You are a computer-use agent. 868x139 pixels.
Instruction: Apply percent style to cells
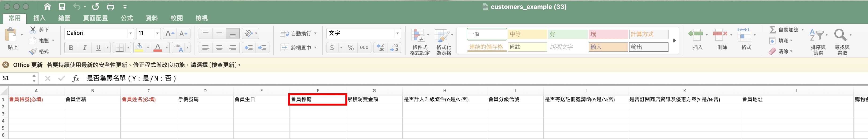tap(351, 48)
